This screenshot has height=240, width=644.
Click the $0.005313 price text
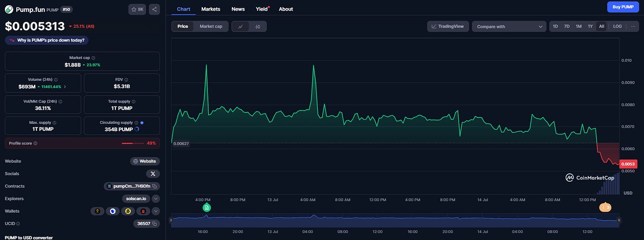click(x=34, y=27)
